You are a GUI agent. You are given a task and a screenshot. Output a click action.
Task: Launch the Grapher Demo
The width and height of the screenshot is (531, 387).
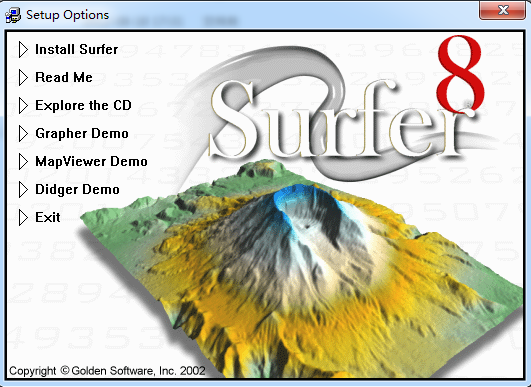[x=82, y=134]
